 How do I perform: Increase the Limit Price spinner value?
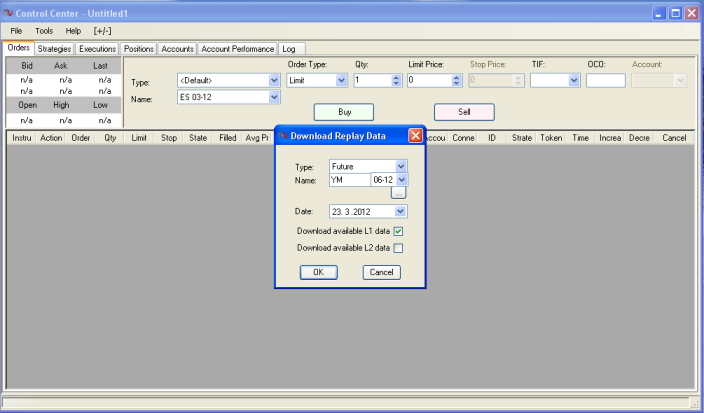(454, 77)
